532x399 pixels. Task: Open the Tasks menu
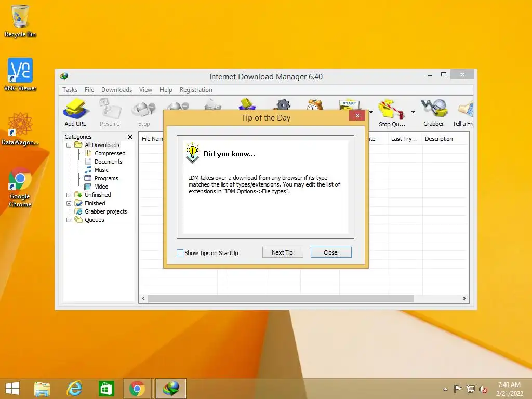pyautogui.click(x=70, y=90)
